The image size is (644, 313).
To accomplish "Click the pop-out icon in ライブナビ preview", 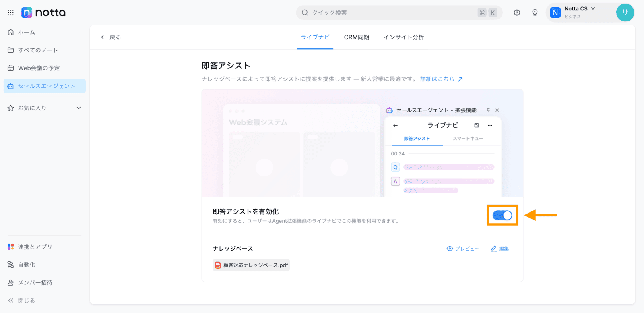I will tap(477, 125).
